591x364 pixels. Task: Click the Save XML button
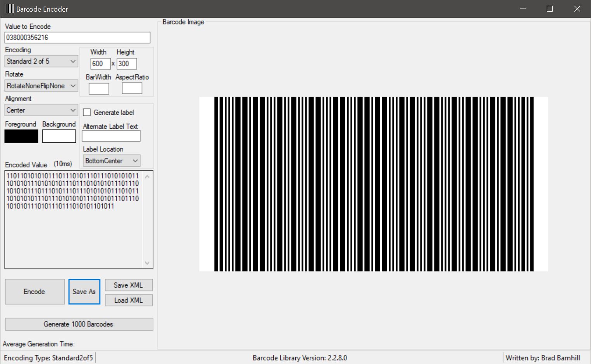[x=128, y=285]
